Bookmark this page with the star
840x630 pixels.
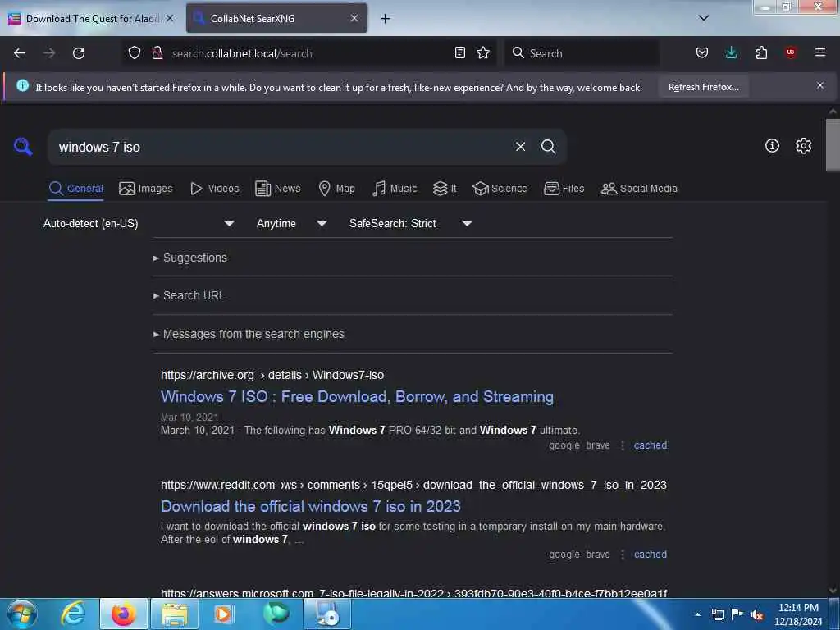483,52
